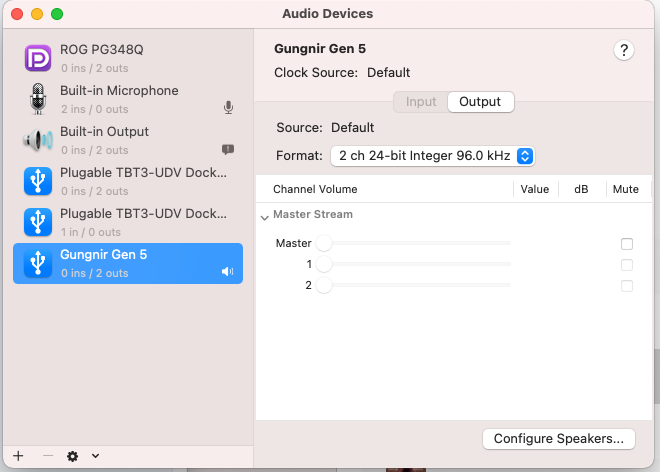
Task: Toggle the channel 1 mute checkbox
Action: [627, 265]
